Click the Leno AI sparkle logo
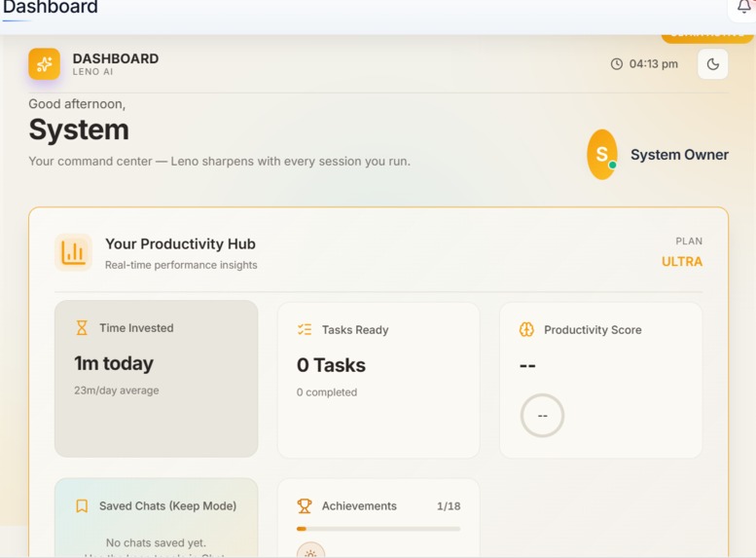 click(x=44, y=63)
